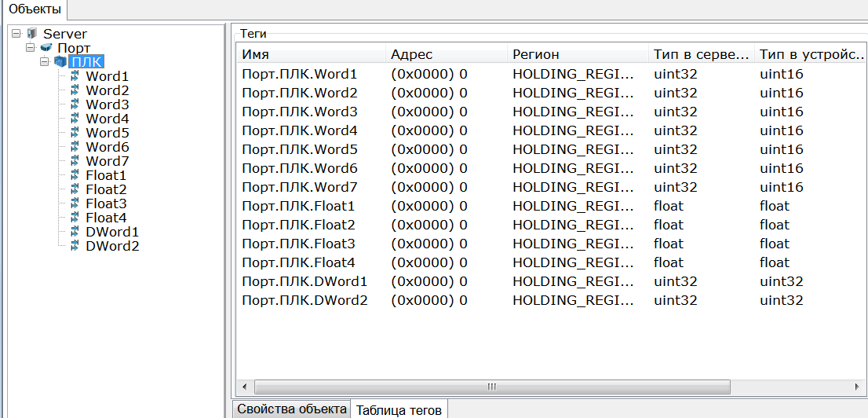
Task: Click the Порт port icon
Action: point(46,48)
